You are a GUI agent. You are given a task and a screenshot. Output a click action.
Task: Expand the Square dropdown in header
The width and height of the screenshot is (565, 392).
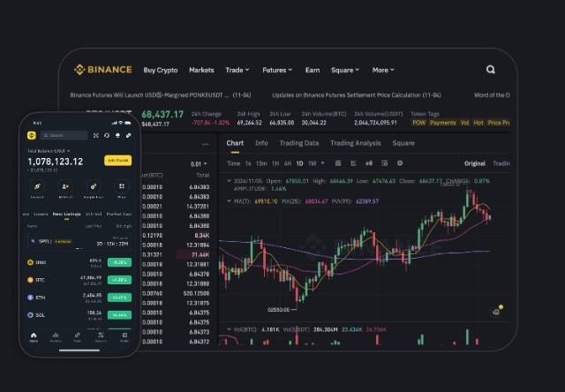tap(345, 70)
